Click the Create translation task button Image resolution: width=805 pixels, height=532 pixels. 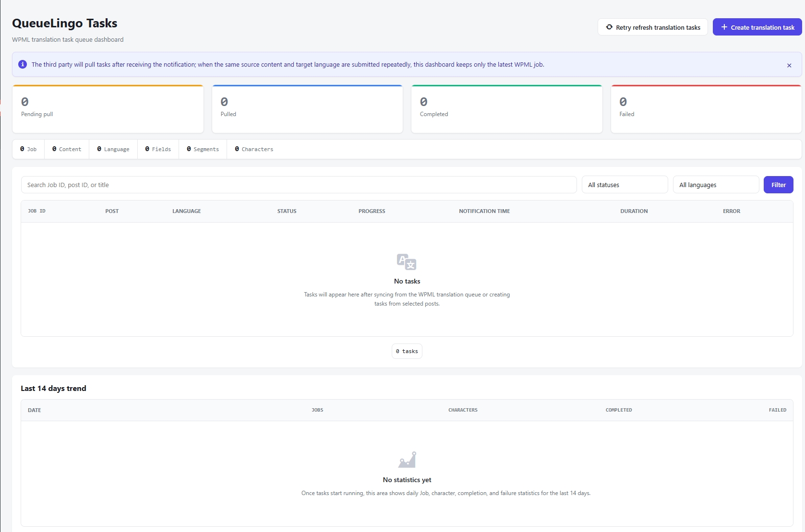[x=757, y=27]
